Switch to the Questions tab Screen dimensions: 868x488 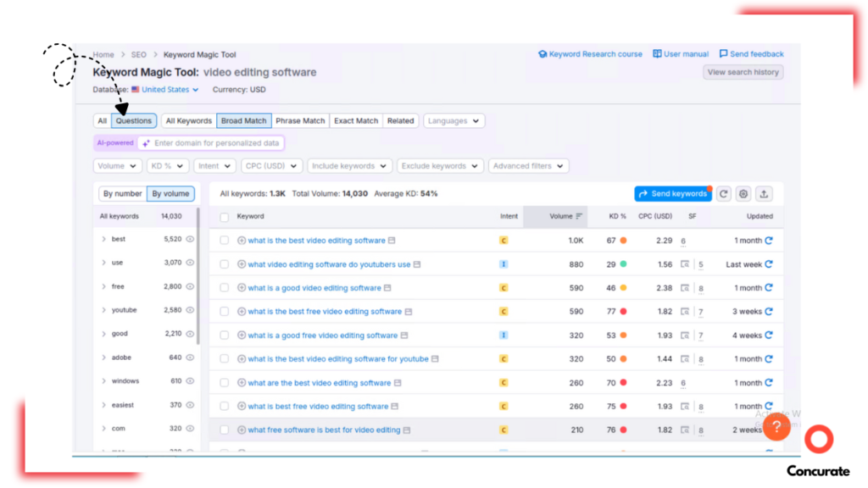[134, 121]
